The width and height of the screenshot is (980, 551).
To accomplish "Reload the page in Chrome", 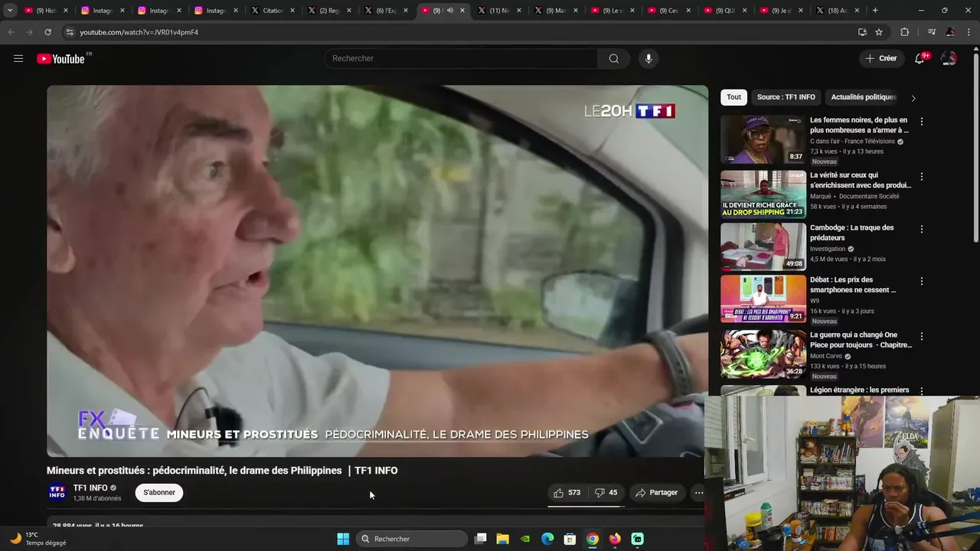I will coord(47,32).
